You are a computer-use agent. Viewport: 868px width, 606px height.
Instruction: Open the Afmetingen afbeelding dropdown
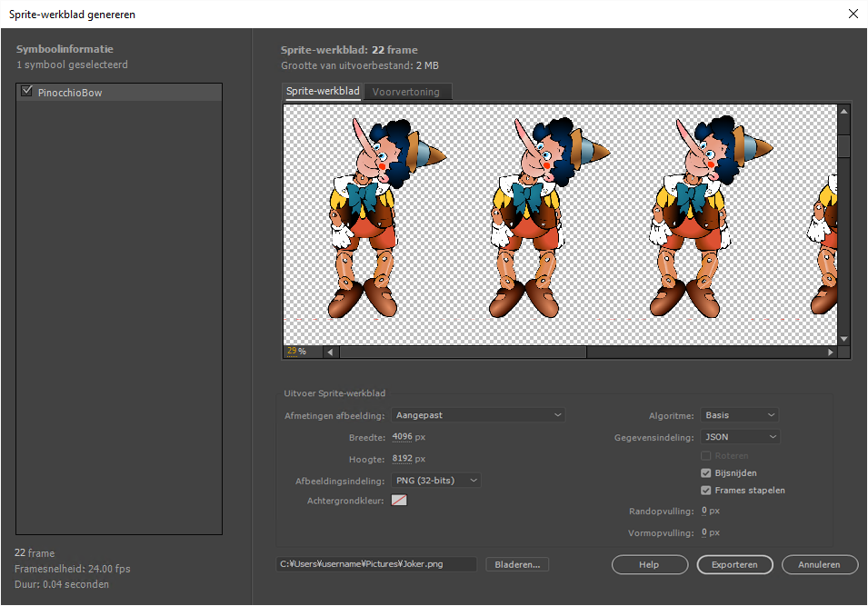pos(478,414)
